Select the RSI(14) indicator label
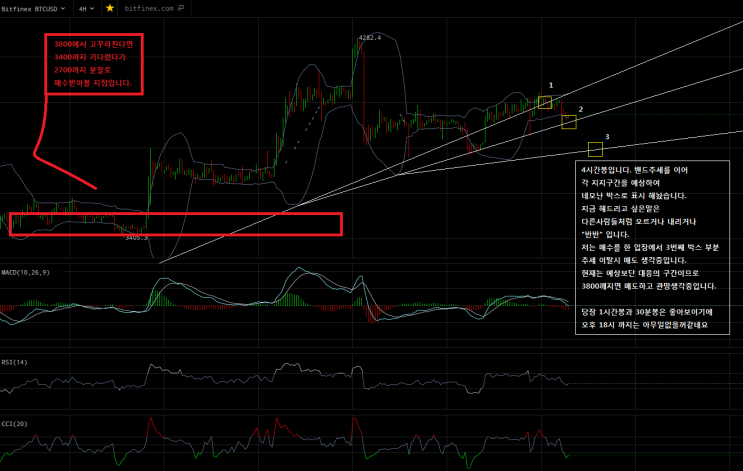Image resolution: width=743 pixels, height=471 pixels. [x=14, y=362]
